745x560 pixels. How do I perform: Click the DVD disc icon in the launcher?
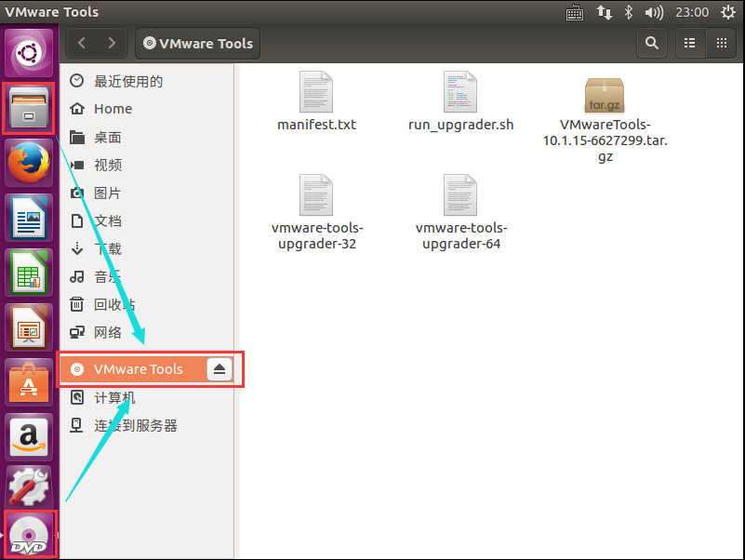pos(29,535)
